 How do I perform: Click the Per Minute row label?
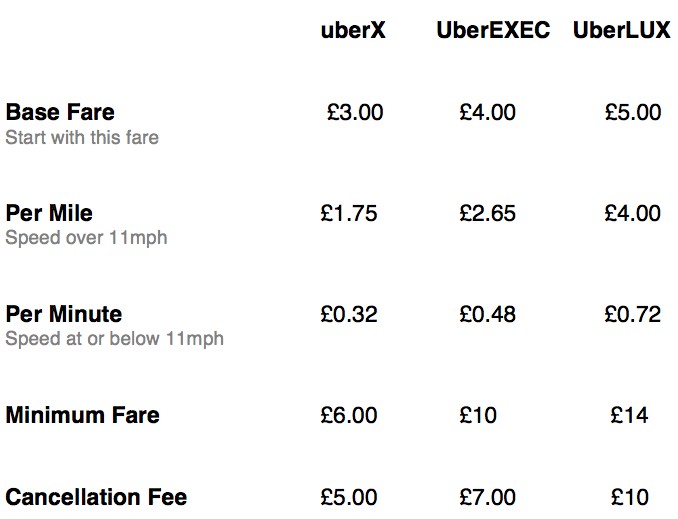[64, 314]
